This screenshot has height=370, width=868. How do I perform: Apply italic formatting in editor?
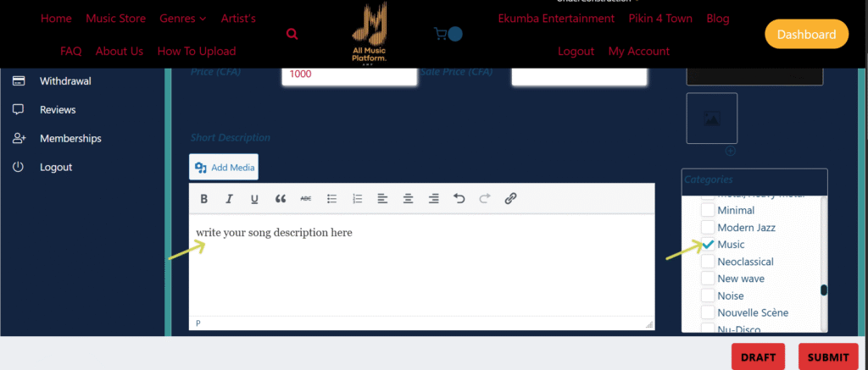229,199
